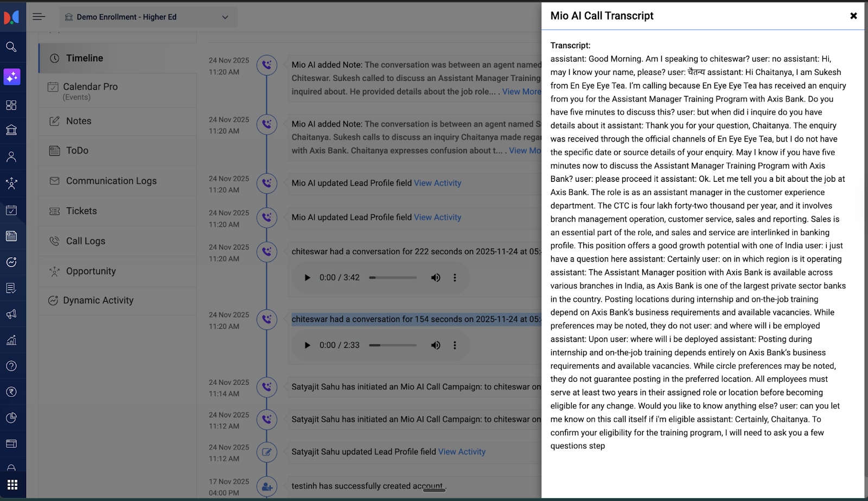Open the apps grid icon
The width and height of the screenshot is (868, 501).
(x=12, y=484)
